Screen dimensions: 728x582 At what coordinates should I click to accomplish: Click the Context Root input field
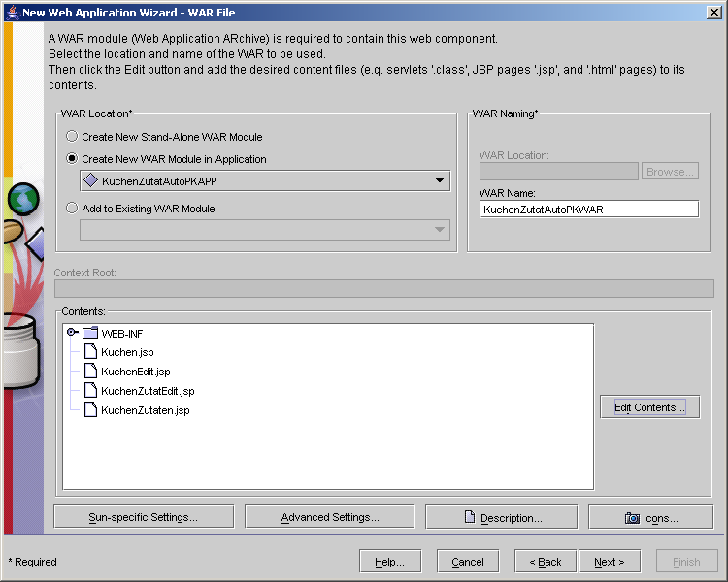pyautogui.click(x=384, y=289)
